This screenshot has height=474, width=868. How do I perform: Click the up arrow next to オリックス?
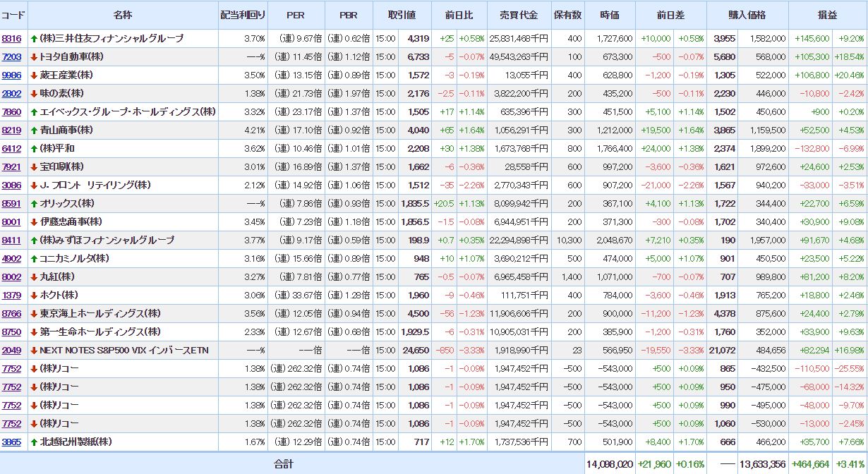(34, 204)
